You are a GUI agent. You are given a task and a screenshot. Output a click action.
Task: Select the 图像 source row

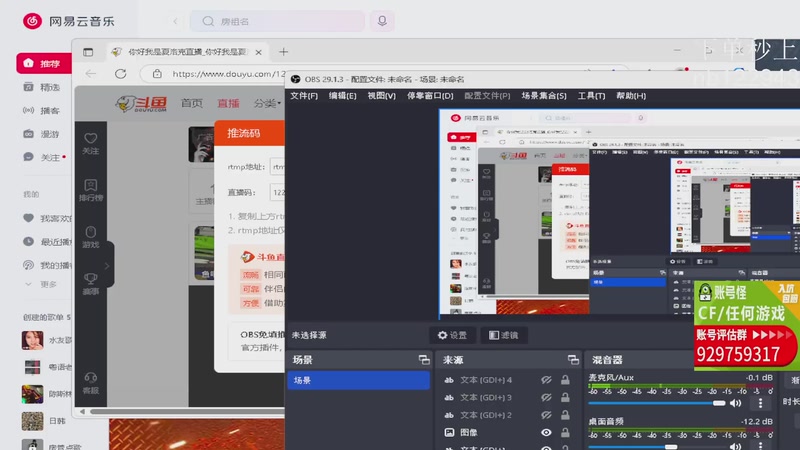click(x=508, y=433)
